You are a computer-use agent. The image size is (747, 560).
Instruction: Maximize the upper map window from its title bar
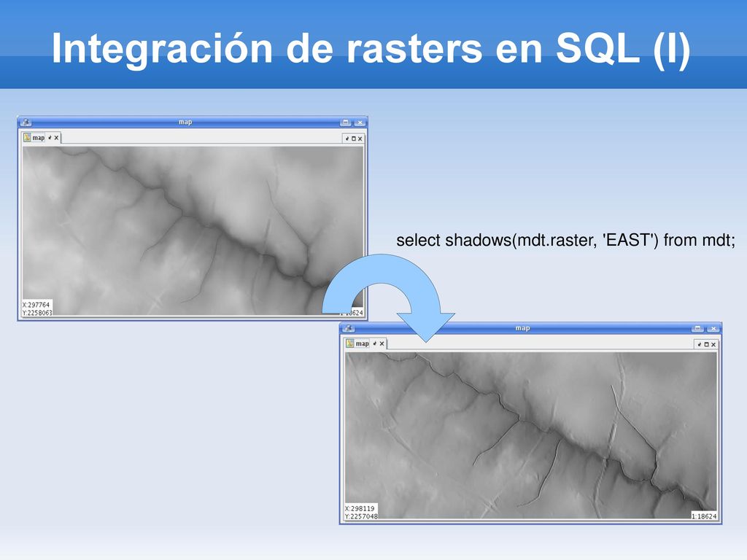(x=346, y=122)
